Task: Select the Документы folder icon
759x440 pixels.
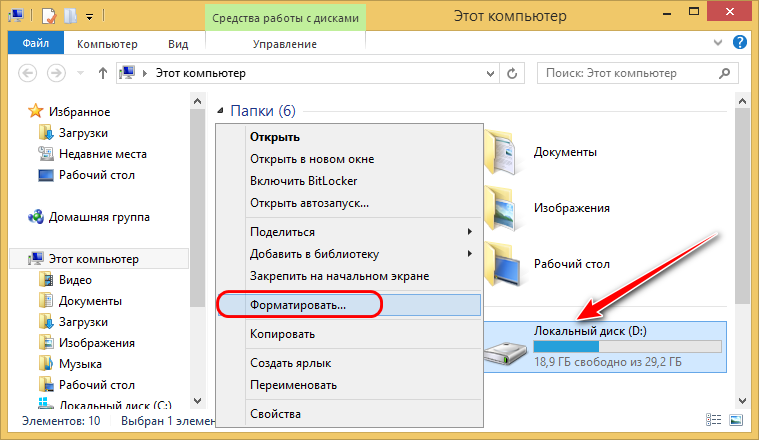Action: (x=503, y=152)
